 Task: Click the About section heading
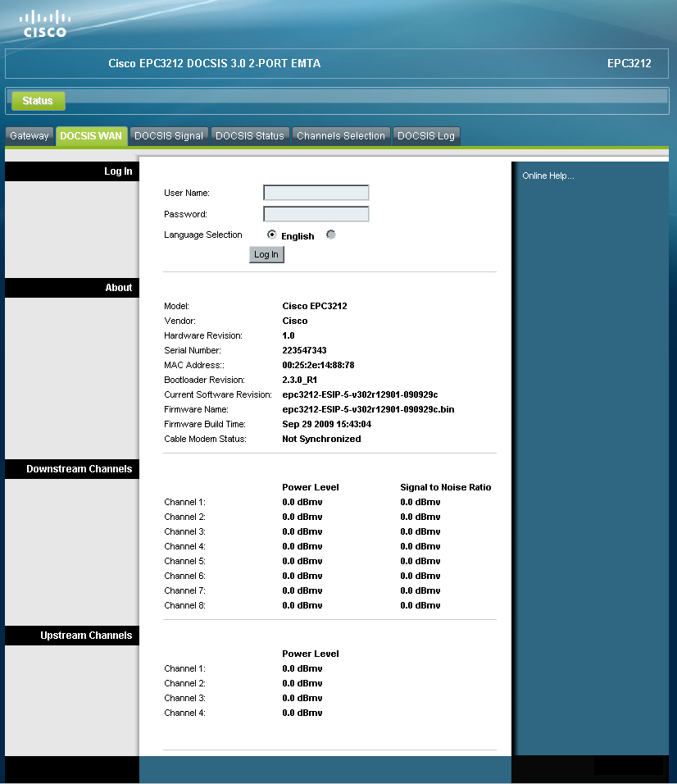point(118,288)
